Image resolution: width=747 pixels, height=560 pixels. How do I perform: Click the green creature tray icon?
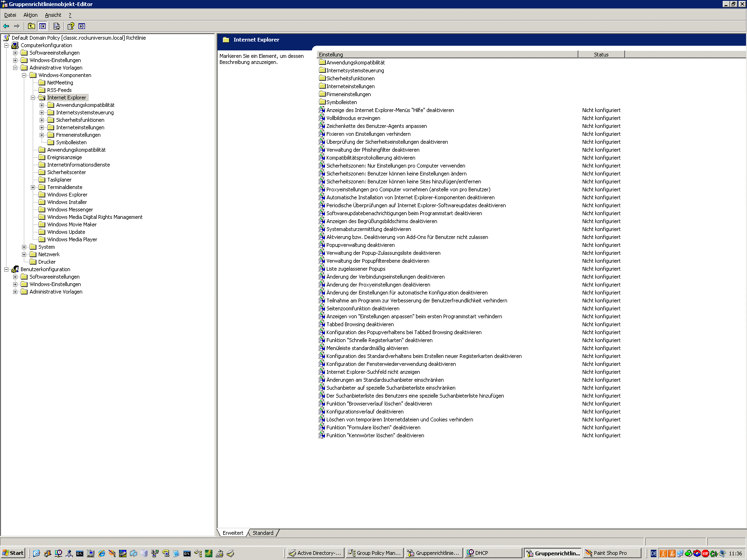point(689,553)
